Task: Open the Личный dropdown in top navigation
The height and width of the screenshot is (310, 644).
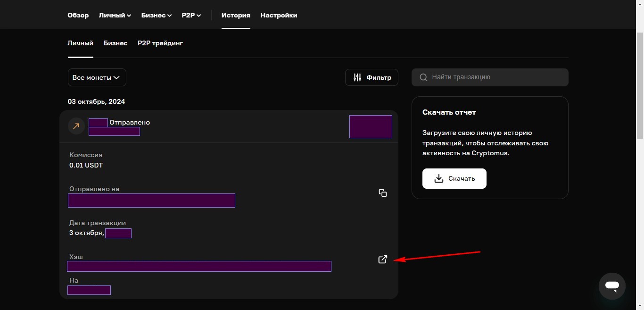Action: pos(115,15)
